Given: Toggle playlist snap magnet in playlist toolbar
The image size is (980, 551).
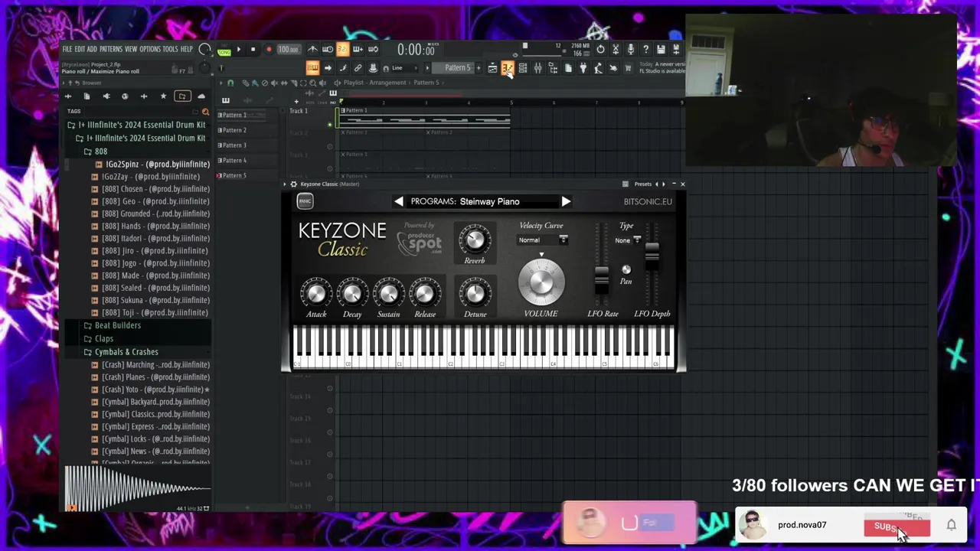Looking at the screenshot, I should 230,83.
